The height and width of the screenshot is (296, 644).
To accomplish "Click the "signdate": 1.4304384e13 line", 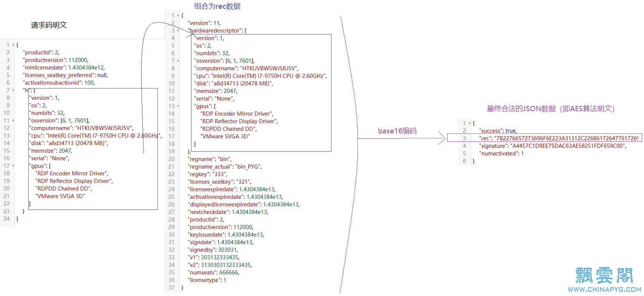I will (221, 242).
